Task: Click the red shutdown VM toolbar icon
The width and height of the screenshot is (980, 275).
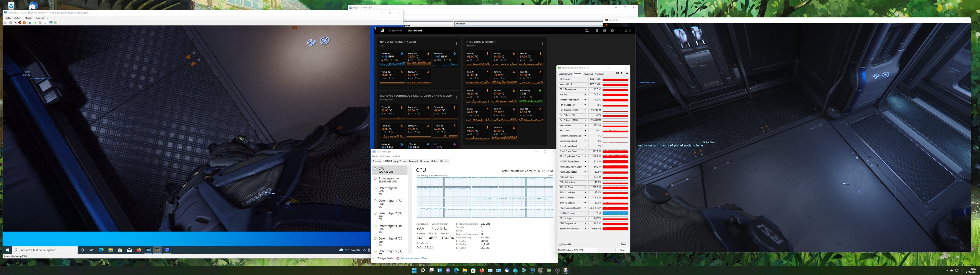Action: [x=20, y=23]
